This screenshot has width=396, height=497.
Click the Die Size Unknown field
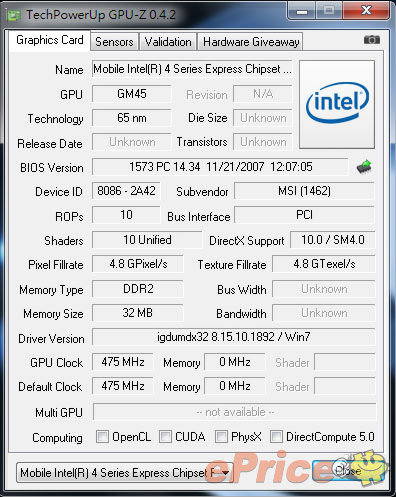pos(263,118)
